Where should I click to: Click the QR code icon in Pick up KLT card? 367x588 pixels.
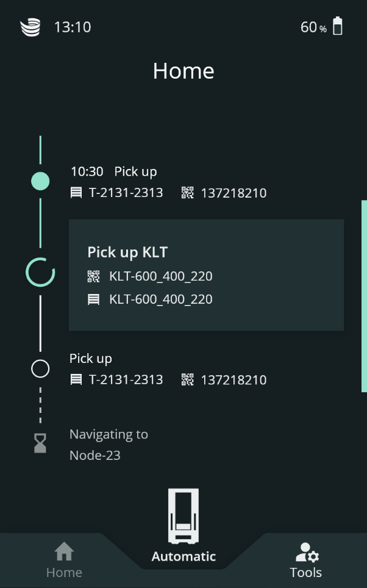pos(93,276)
